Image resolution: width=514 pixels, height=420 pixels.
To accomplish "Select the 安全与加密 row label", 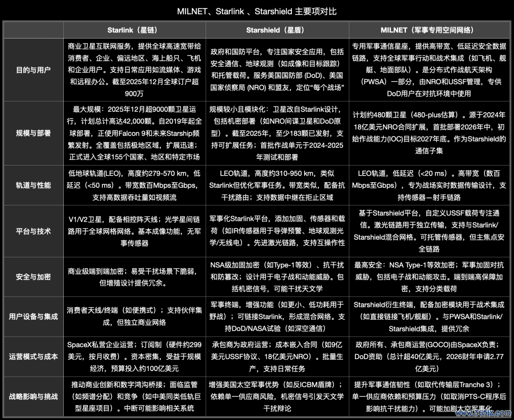I will coord(34,276).
